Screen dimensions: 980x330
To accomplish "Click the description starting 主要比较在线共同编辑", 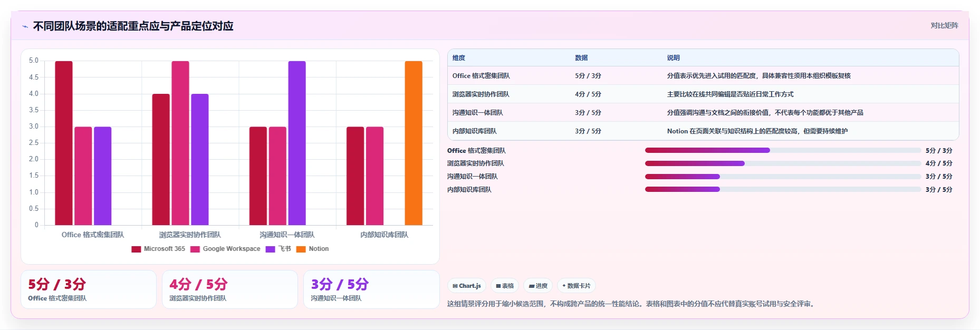I will click(730, 94).
